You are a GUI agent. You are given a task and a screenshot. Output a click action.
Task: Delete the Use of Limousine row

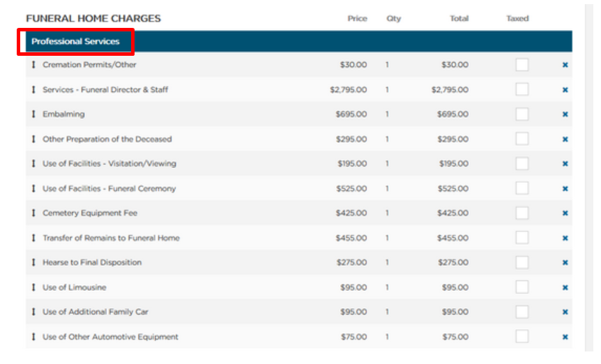(x=565, y=287)
